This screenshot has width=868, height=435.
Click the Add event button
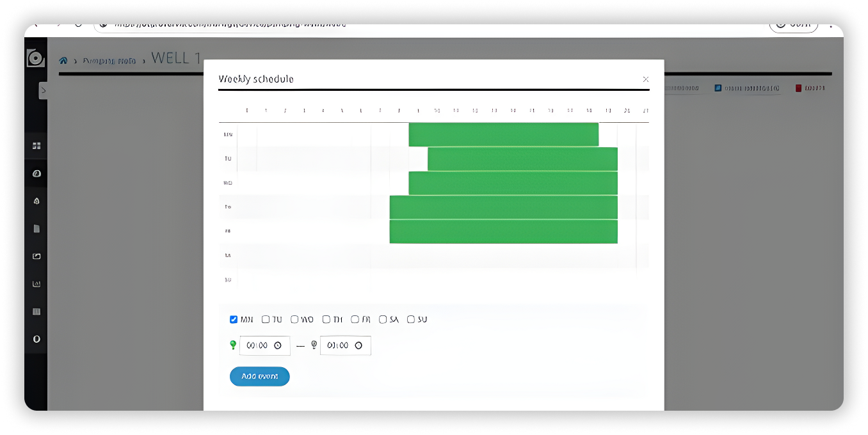(259, 376)
